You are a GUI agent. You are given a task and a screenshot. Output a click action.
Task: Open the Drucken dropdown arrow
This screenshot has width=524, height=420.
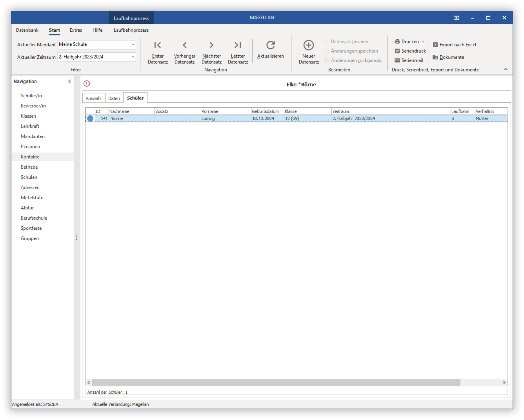coord(423,42)
